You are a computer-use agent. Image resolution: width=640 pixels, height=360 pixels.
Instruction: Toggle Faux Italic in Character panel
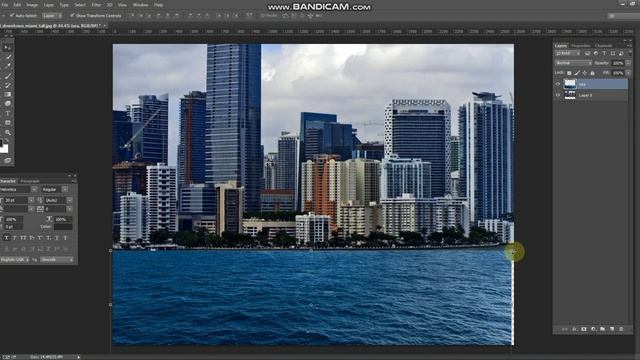(x=15, y=238)
